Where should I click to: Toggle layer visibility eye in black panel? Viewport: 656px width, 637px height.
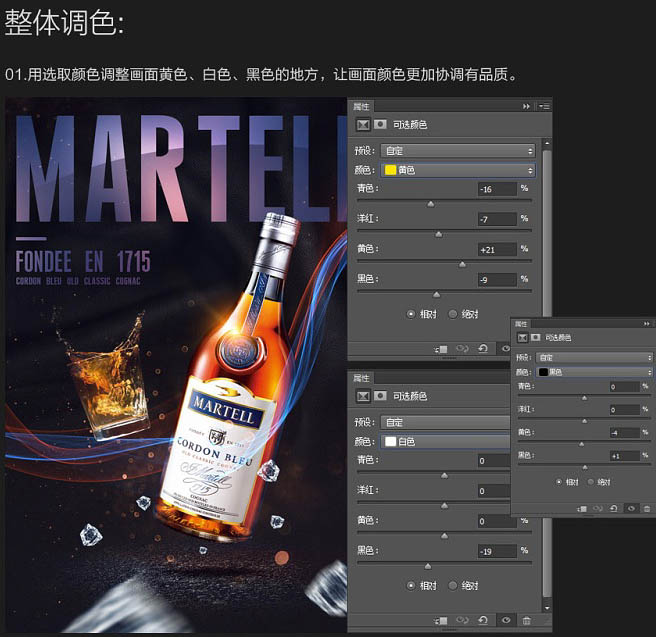[x=631, y=509]
